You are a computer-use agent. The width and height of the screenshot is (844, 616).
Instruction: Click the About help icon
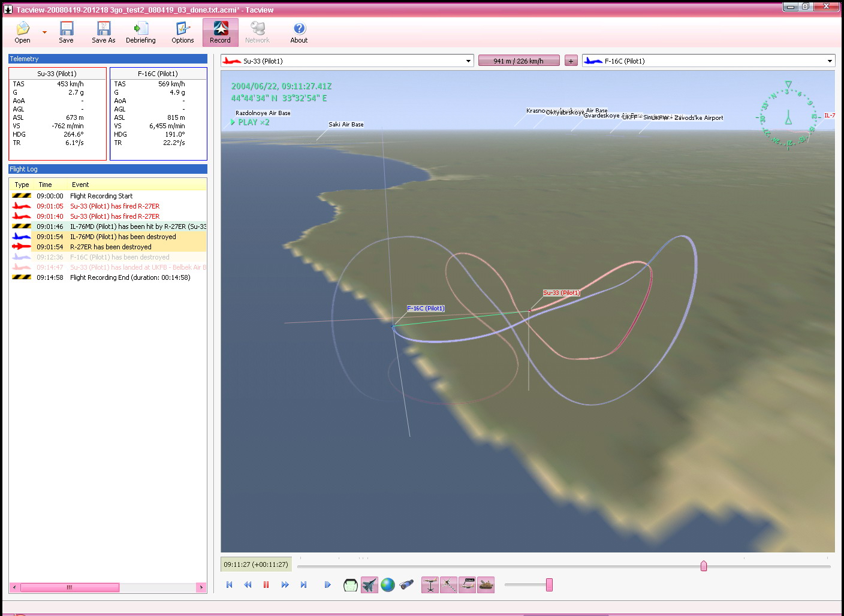click(x=299, y=32)
